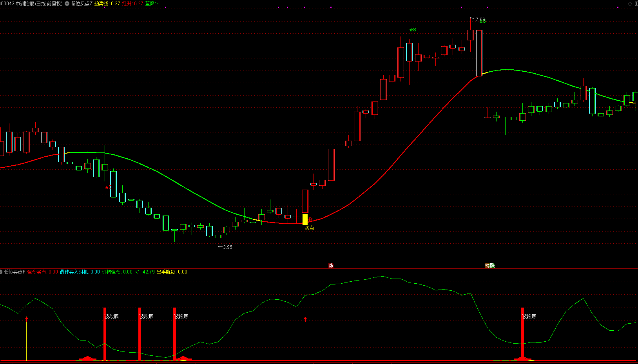Click the diamond icon at top right

[x=630, y=4]
